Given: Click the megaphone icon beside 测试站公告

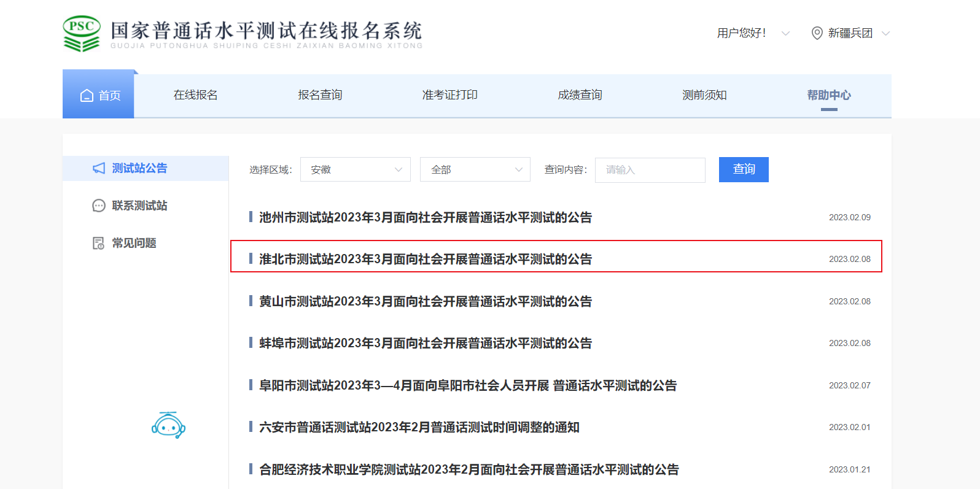Looking at the screenshot, I should (x=99, y=168).
